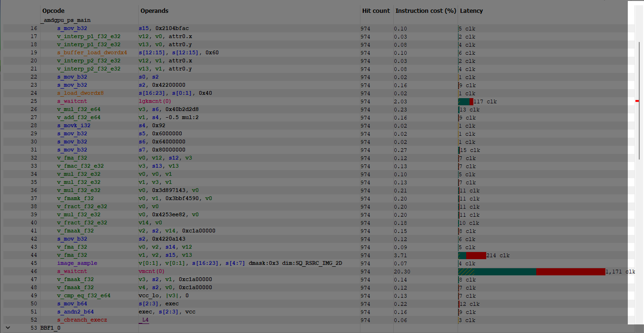
Task: Select the v_add_f32_e64 opcode
Action: [x=79, y=118]
